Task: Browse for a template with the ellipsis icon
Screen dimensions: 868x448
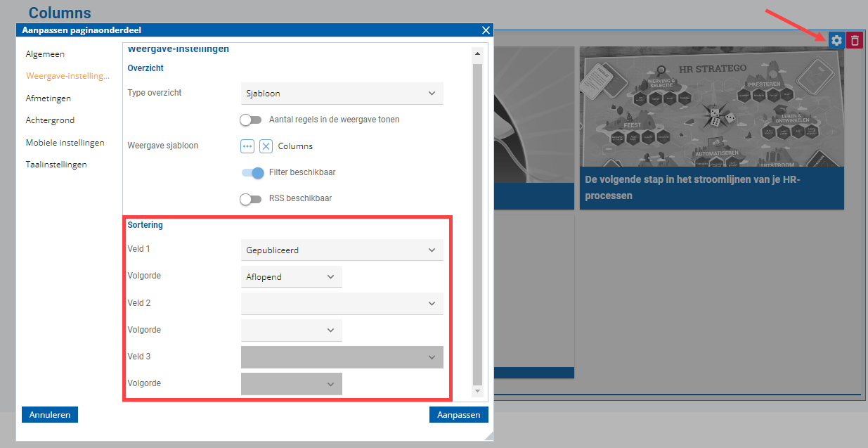Action: (247, 146)
